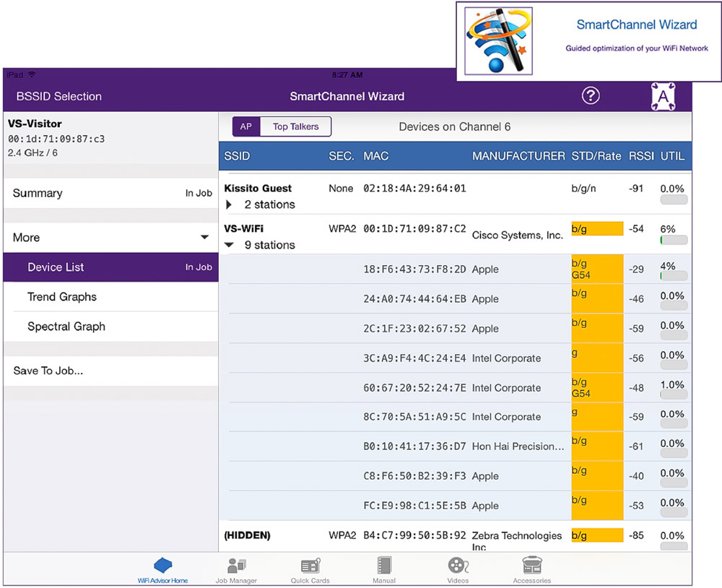
Task: Click Cisco Systems, Inc. manufacturer cell
Action: click(x=518, y=235)
